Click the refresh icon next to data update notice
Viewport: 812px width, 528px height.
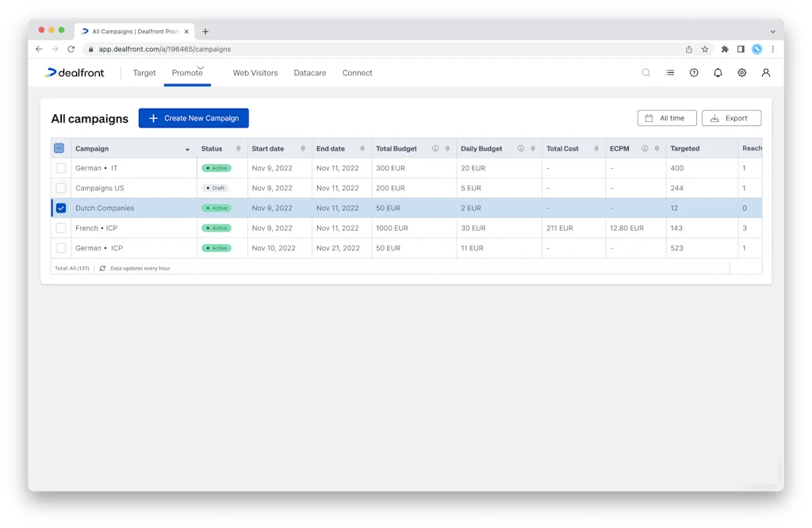pos(102,268)
